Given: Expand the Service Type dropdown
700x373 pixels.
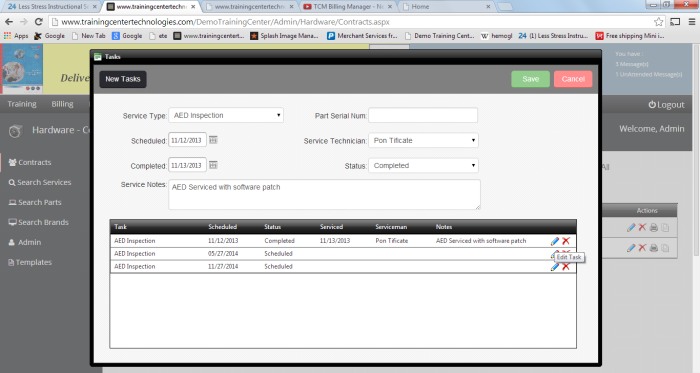Looking at the screenshot, I should [x=226, y=116].
